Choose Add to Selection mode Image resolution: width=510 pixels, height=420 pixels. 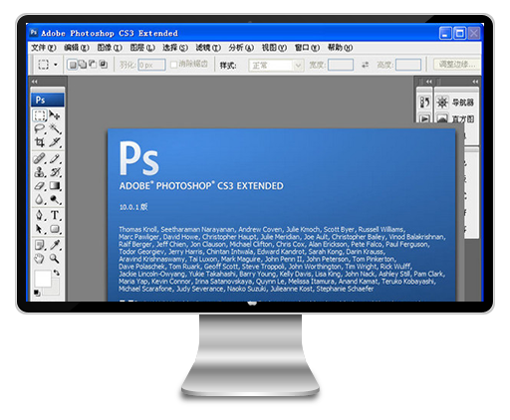(83, 65)
